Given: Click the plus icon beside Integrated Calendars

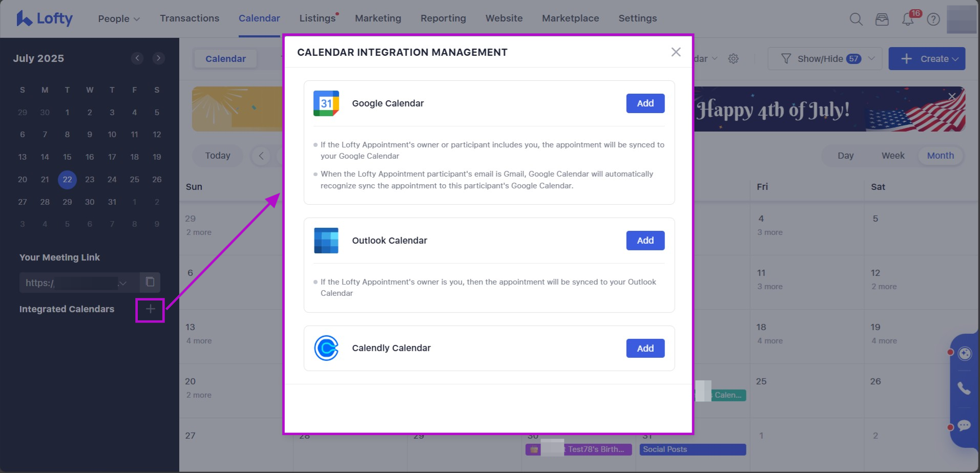Looking at the screenshot, I should tap(150, 309).
